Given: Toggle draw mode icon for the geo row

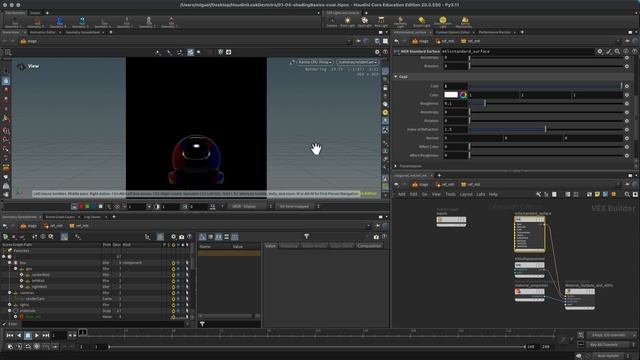Looking at the screenshot, I should (x=187, y=269).
